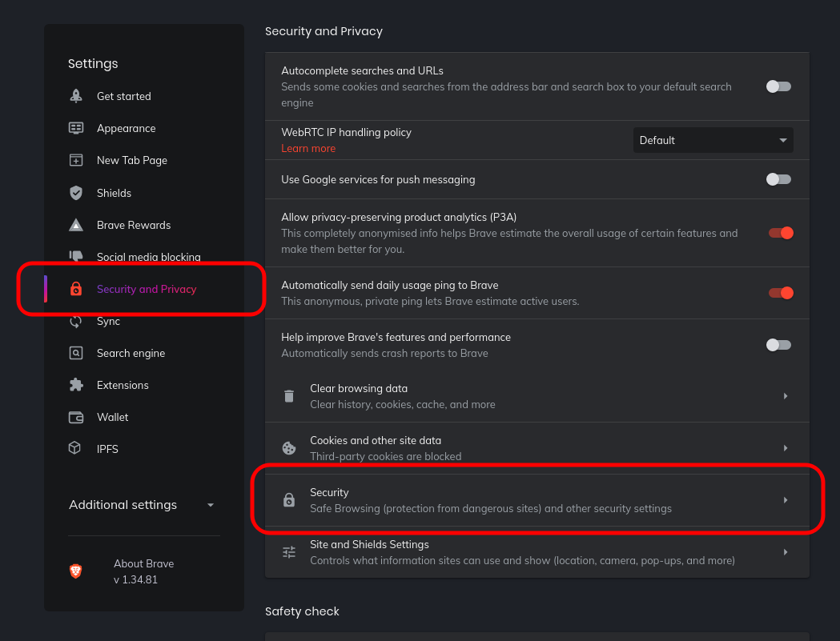The width and height of the screenshot is (840, 641).
Task: Click the IPFS cube icon
Action: [x=75, y=449]
